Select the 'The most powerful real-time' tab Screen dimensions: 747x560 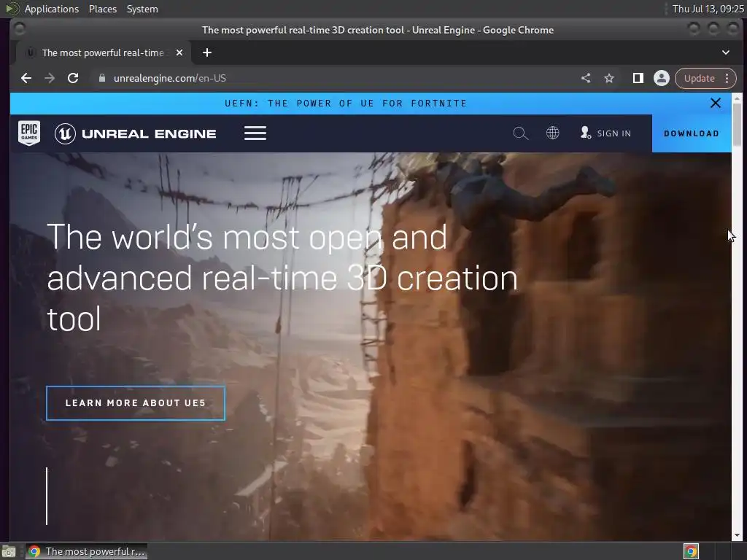[x=103, y=52]
